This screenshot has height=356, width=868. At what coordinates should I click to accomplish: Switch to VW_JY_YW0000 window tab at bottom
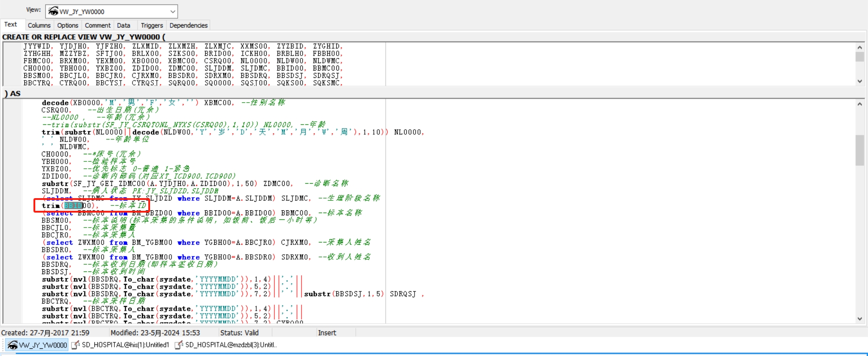click(x=38, y=345)
